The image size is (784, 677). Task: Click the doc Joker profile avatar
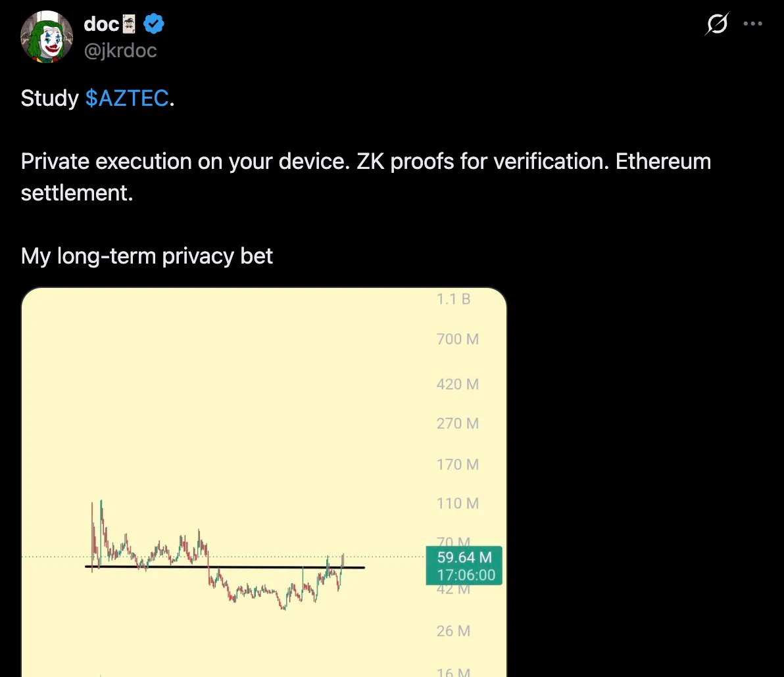click(47, 36)
